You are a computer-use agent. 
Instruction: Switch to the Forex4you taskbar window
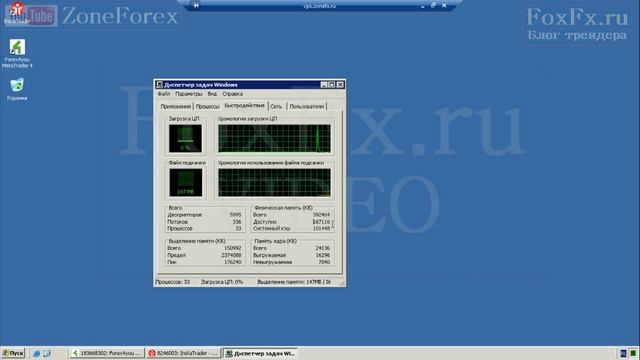pyautogui.click(x=107, y=353)
